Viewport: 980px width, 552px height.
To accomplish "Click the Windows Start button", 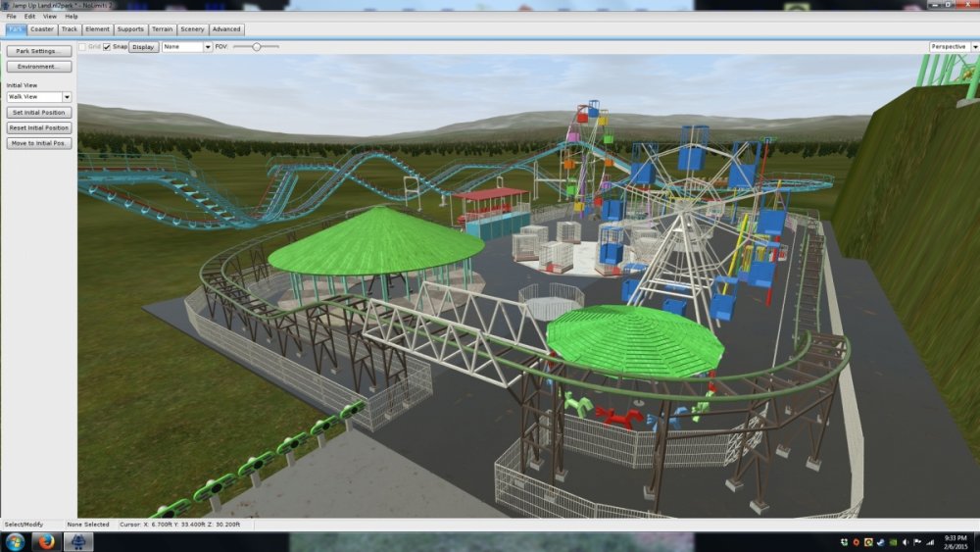I will coord(16,542).
